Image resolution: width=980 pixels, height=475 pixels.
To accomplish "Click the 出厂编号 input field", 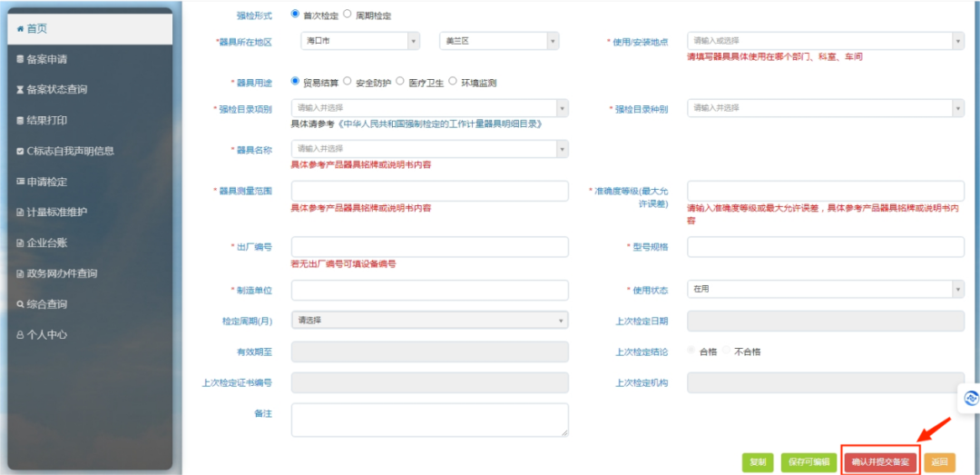I will (x=430, y=246).
